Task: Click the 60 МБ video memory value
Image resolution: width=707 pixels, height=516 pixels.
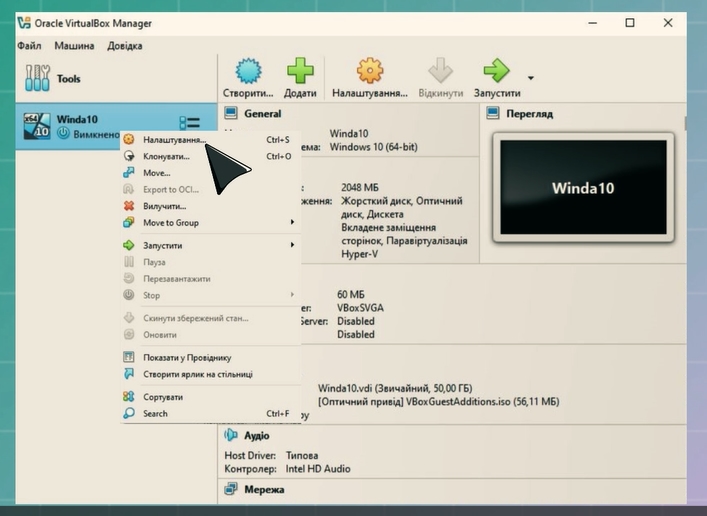Action: pos(350,295)
